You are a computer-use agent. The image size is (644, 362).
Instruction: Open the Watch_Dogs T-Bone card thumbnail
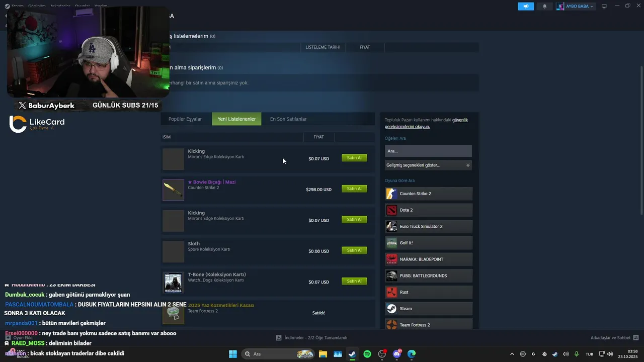pos(173,282)
